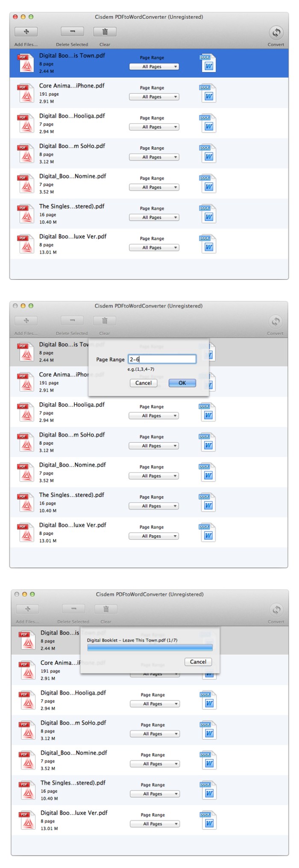Select Digital Boo...Hooliga.pdf file name in Page Range dialog window
Screen dimensions: 299x868
(72, 405)
